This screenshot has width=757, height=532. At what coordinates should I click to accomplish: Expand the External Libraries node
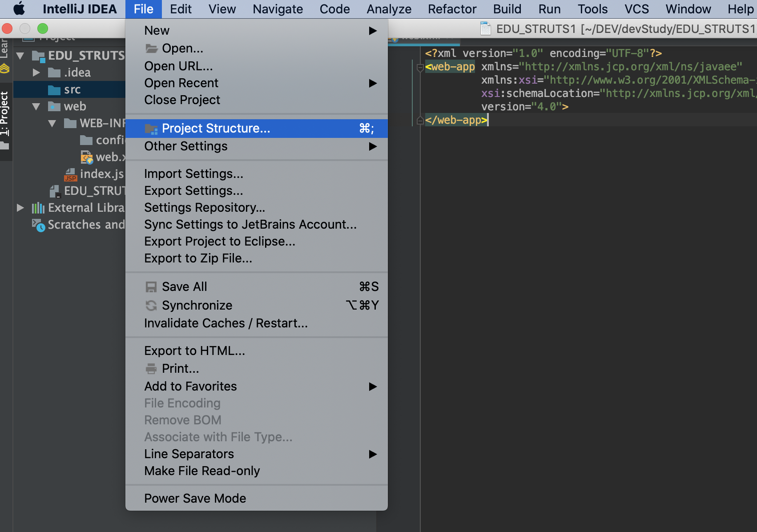(x=20, y=208)
